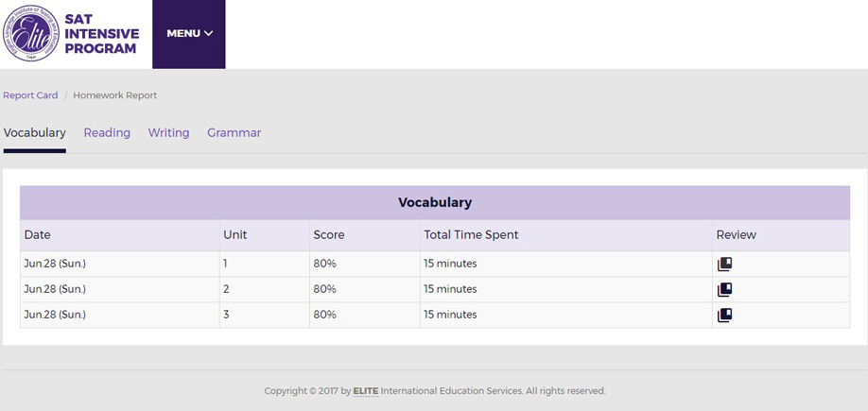868x411 pixels.
Task: Open review icon for Unit 3
Action: click(x=724, y=315)
